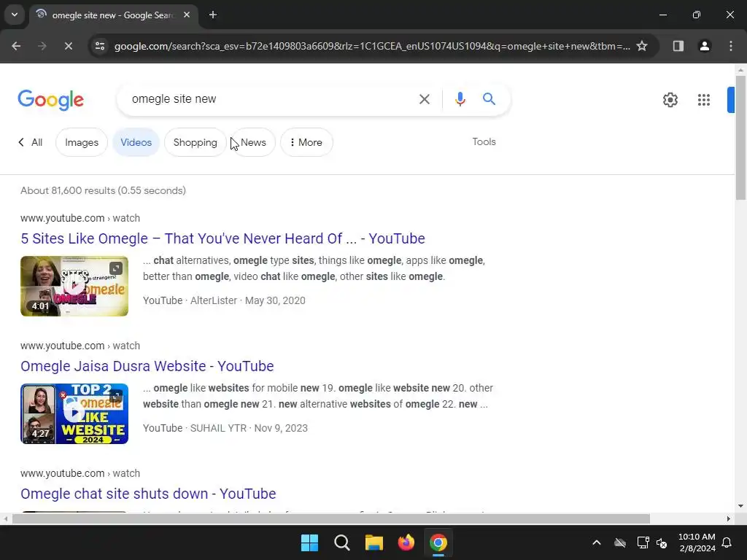Switch to the Images tab
The width and height of the screenshot is (747, 560).
pos(82,142)
